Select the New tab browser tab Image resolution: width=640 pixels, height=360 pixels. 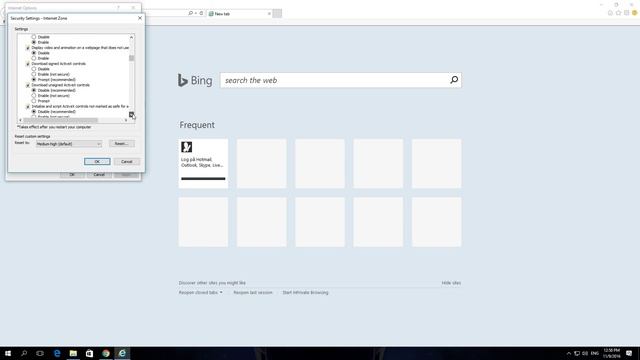click(x=239, y=14)
